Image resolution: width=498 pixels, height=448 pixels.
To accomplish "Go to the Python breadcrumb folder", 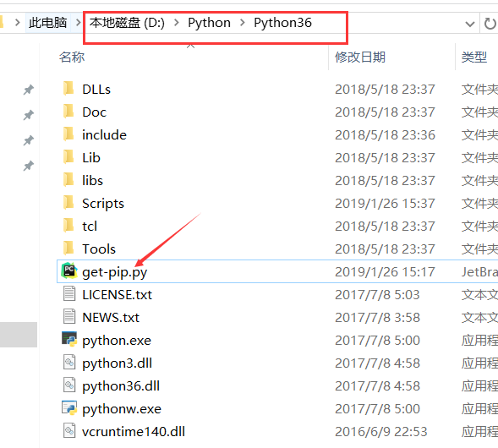I will click(209, 23).
